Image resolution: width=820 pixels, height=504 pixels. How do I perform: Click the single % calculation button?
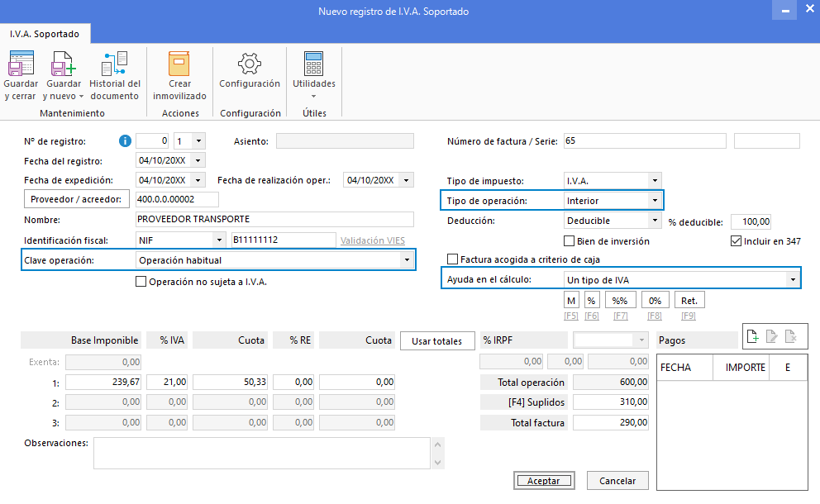(592, 301)
